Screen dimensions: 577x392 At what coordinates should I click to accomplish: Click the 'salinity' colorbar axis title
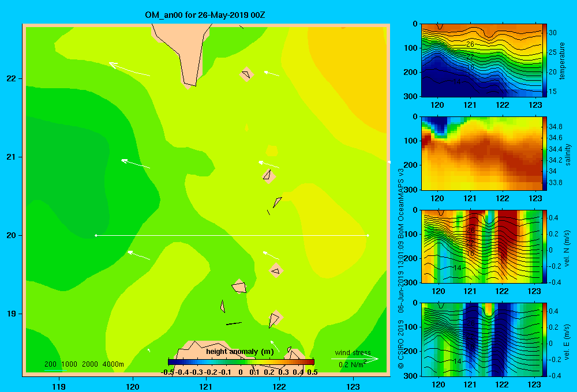point(568,155)
